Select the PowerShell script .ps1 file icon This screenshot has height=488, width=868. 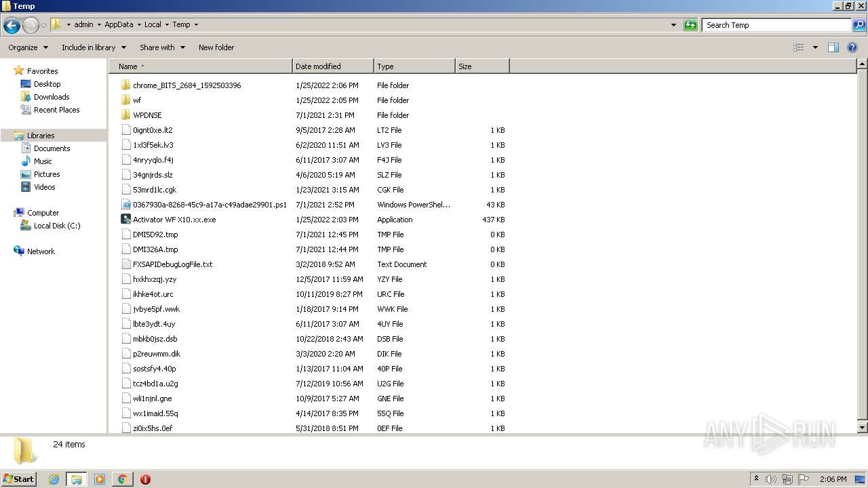tap(125, 205)
